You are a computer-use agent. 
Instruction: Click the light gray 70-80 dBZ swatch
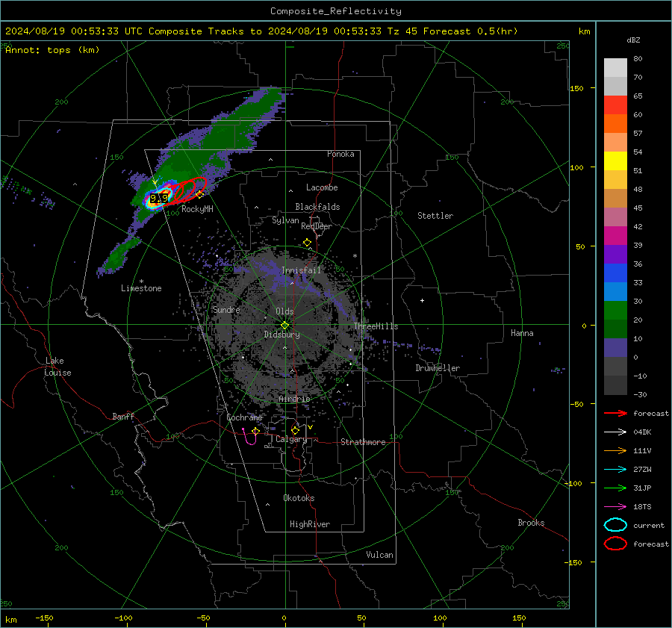615,68
